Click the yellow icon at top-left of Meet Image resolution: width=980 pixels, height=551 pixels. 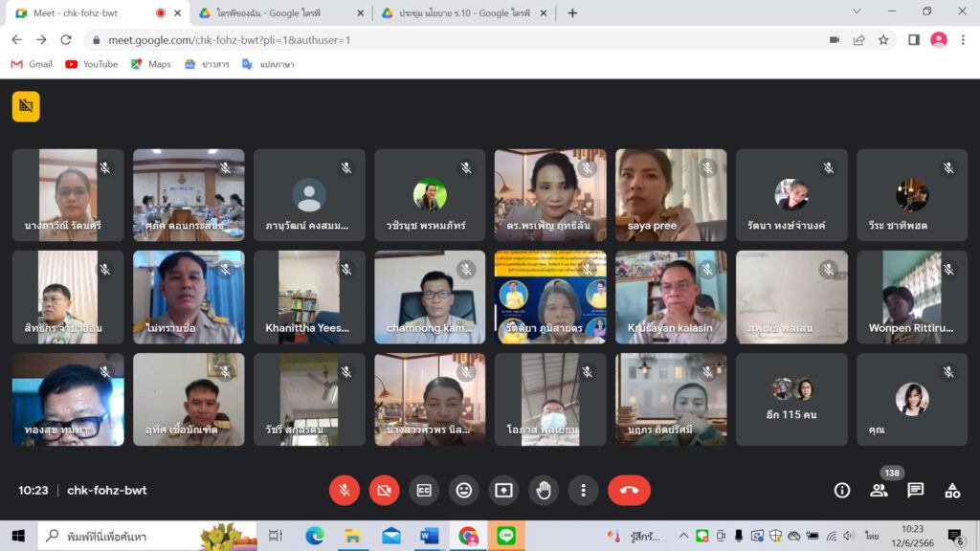(26, 106)
